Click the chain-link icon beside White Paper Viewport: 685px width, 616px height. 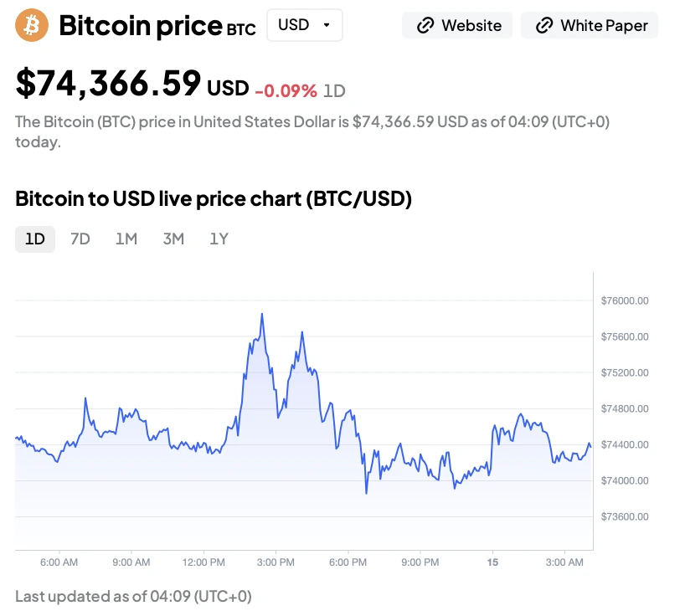[x=544, y=26]
